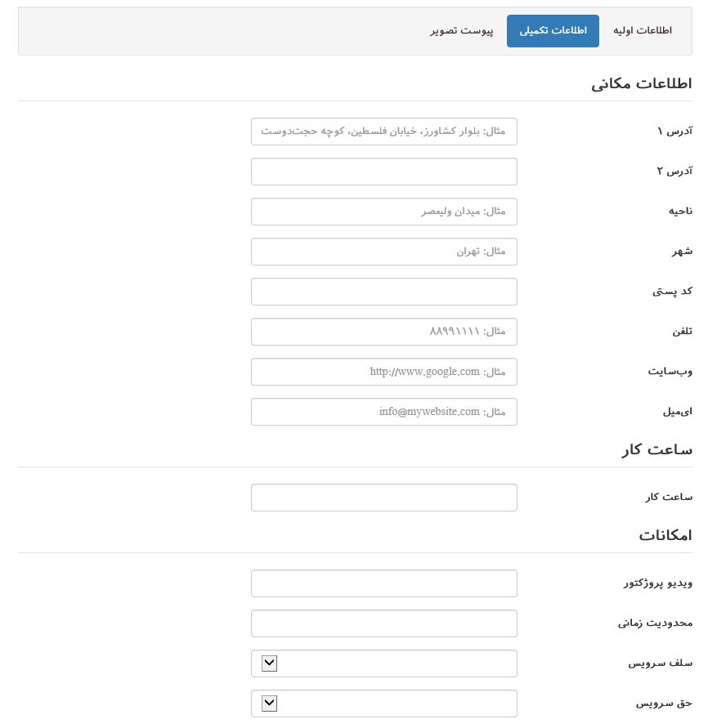Click the محدودیت زمانی input field
This screenshot has width=708, height=728.
tap(384, 623)
